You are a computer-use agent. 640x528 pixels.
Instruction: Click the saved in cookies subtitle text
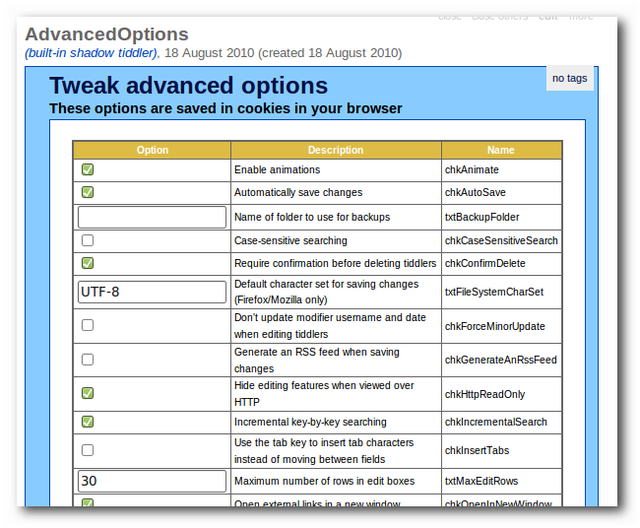click(x=226, y=109)
